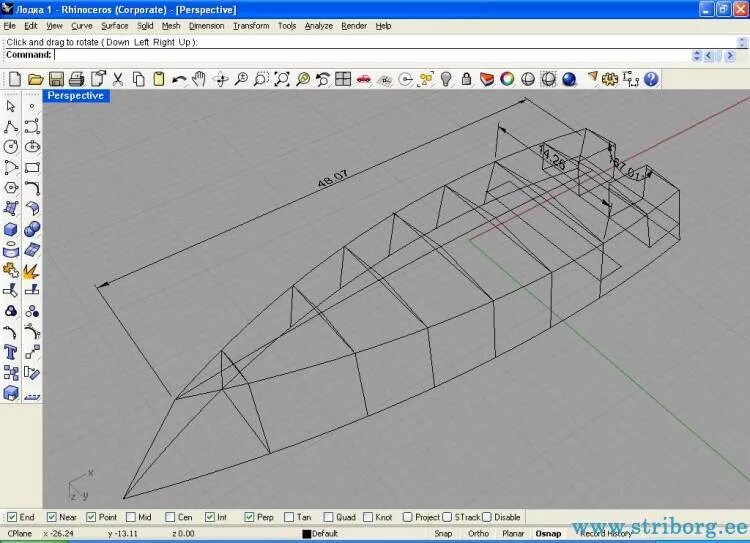Select the Fillet Curves tool in sidebar
This screenshot has width=750, height=543.
point(32,188)
